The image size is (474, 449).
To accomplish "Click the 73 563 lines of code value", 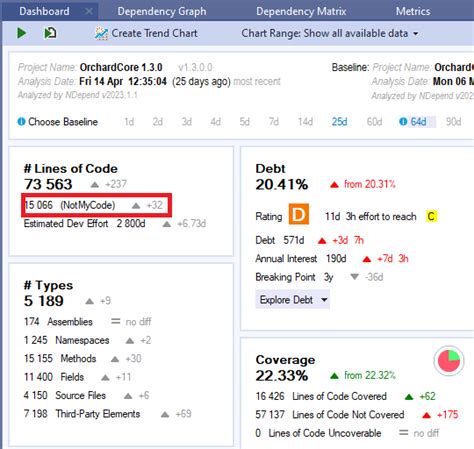I will coord(48,184).
